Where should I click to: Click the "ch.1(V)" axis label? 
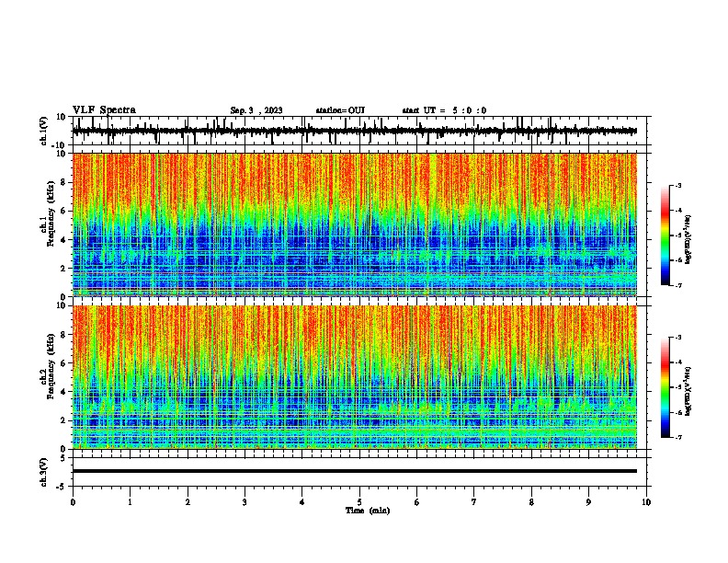pos(44,131)
